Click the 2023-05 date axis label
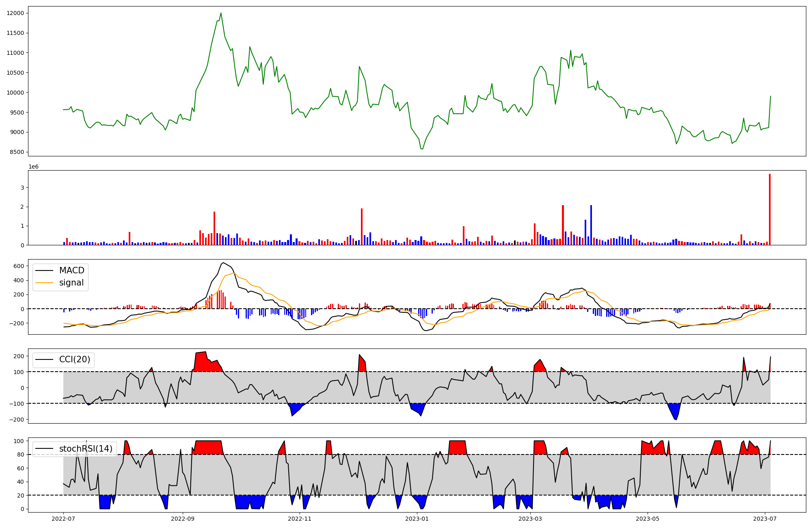Viewport: 812px width, 528px height. click(648, 519)
